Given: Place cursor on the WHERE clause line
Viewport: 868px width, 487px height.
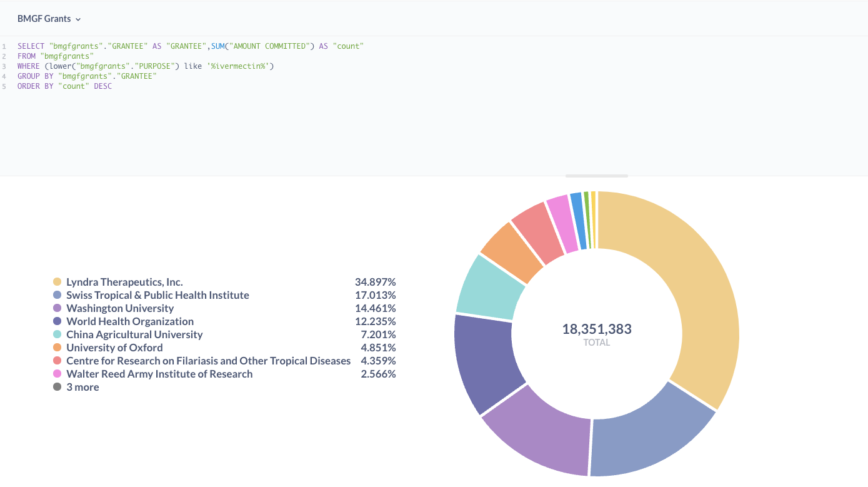Looking at the screenshot, I should click(145, 66).
